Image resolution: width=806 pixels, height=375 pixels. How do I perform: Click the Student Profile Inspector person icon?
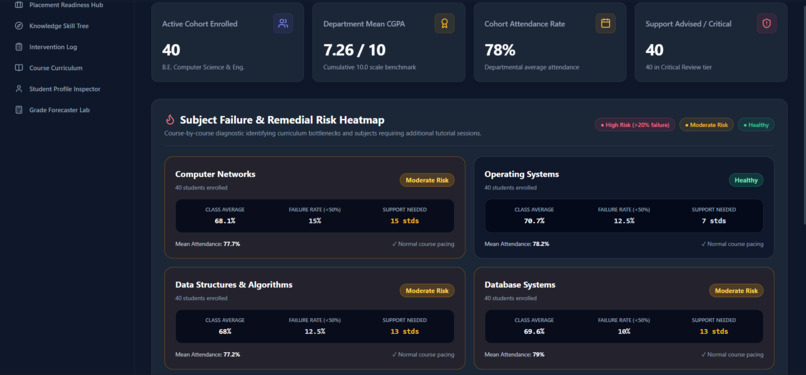click(x=19, y=89)
